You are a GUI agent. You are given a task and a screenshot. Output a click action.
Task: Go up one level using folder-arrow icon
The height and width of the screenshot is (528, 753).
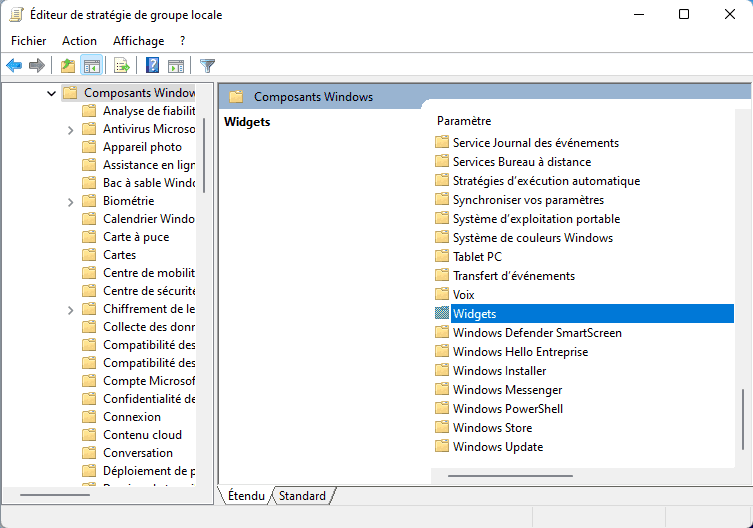point(68,65)
